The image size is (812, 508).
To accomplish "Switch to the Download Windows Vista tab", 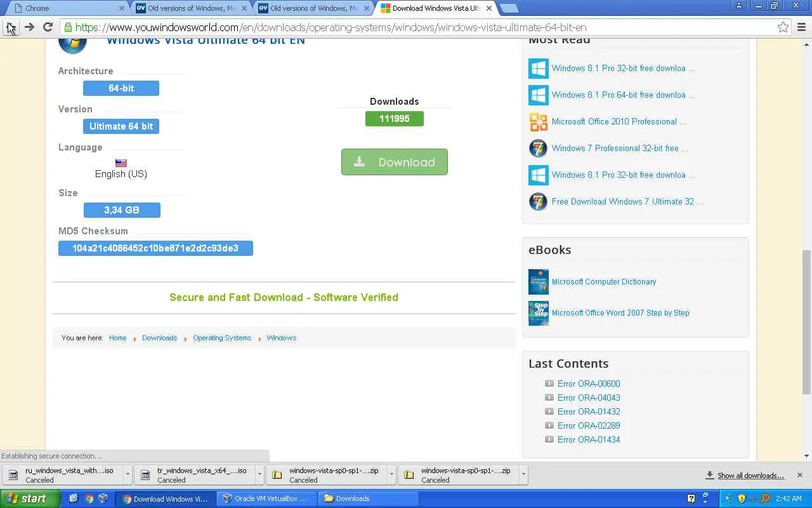I will 436,8.
